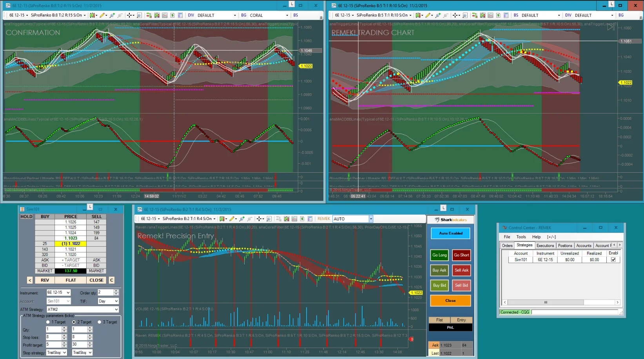
Task: Open Help menu in Control Center
Action: (x=536, y=237)
